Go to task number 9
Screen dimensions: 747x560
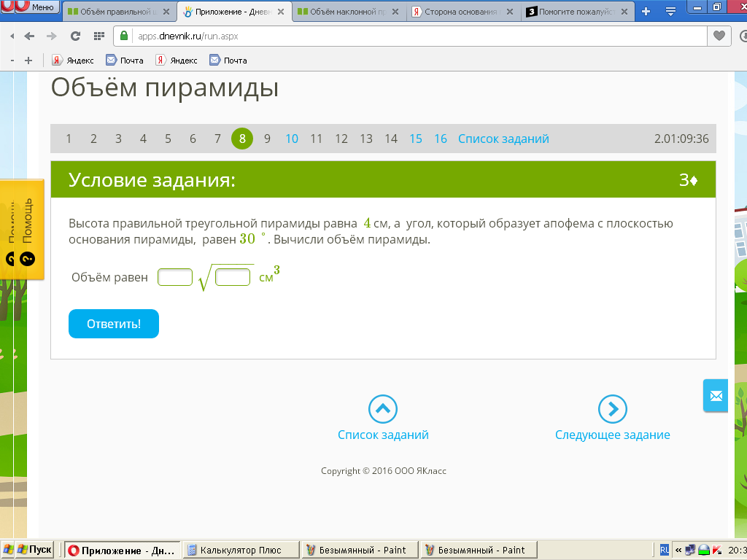[267, 139]
